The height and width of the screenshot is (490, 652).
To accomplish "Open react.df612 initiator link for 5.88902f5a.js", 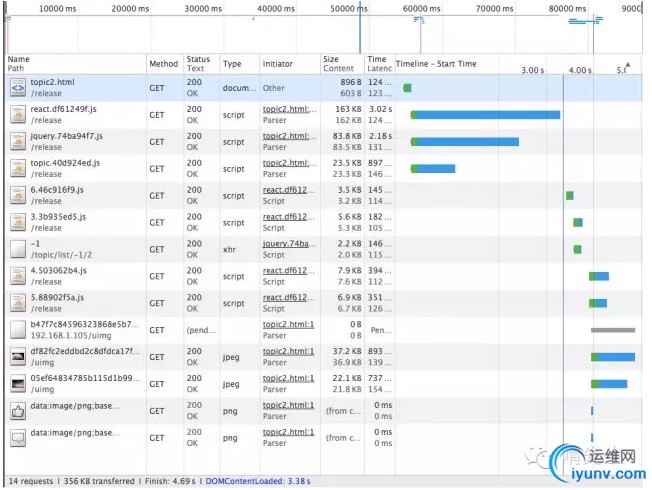I will click(x=289, y=297).
